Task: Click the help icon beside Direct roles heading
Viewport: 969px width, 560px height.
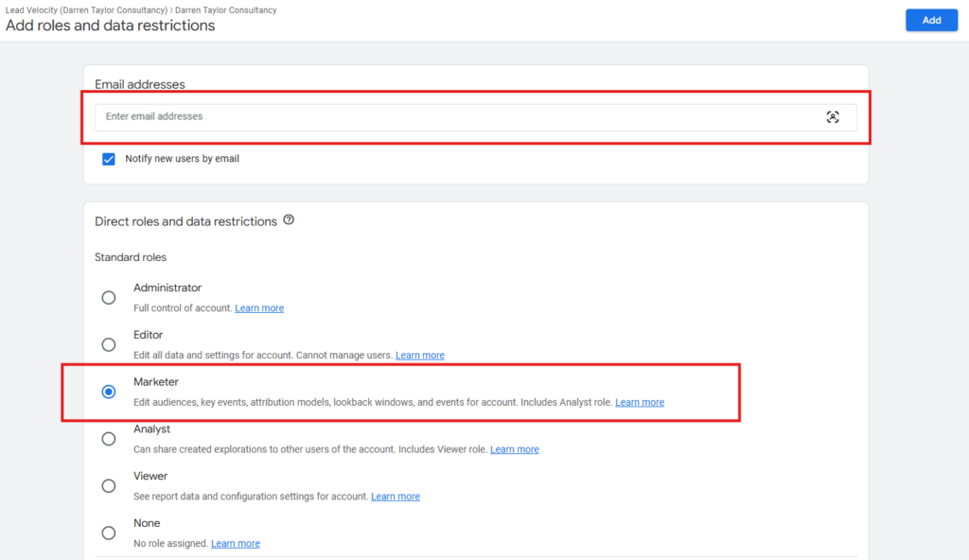Action: (x=289, y=220)
